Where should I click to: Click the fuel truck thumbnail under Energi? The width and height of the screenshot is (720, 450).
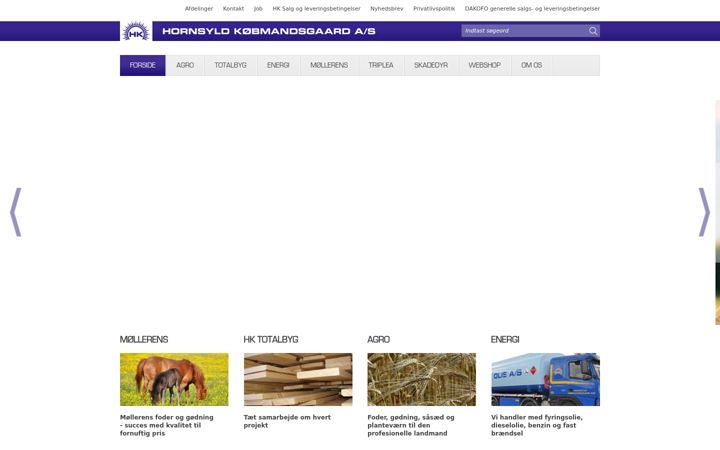tap(546, 379)
